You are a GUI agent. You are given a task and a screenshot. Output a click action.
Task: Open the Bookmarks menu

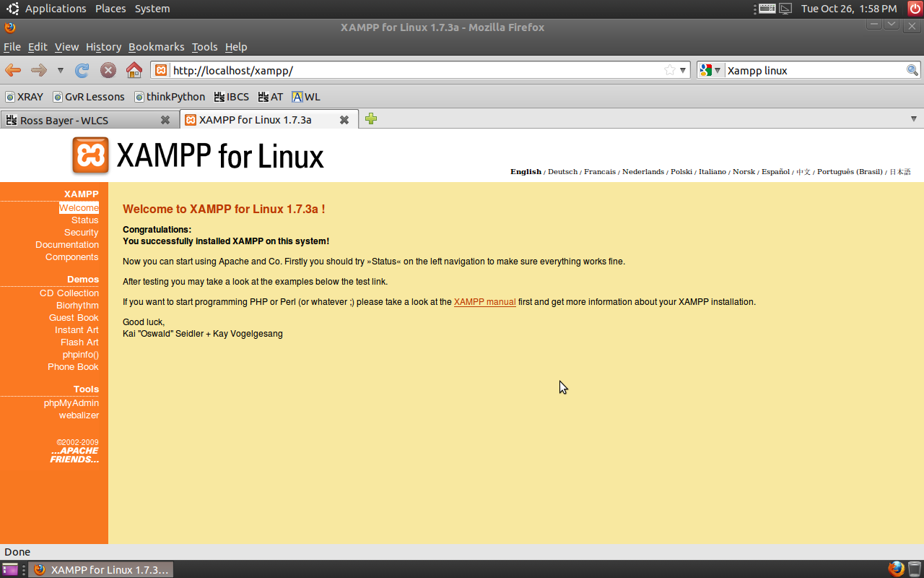157,47
